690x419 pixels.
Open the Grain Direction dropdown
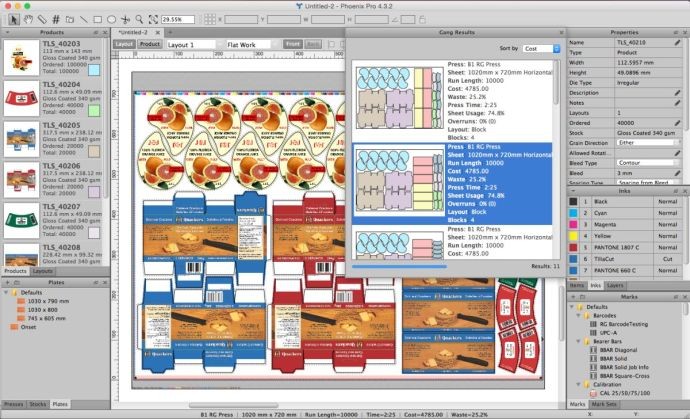click(642, 143)
